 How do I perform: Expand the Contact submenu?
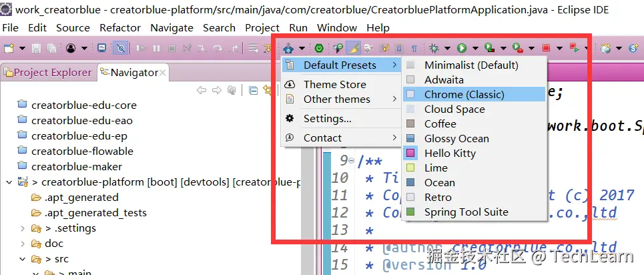click(341, 138)
